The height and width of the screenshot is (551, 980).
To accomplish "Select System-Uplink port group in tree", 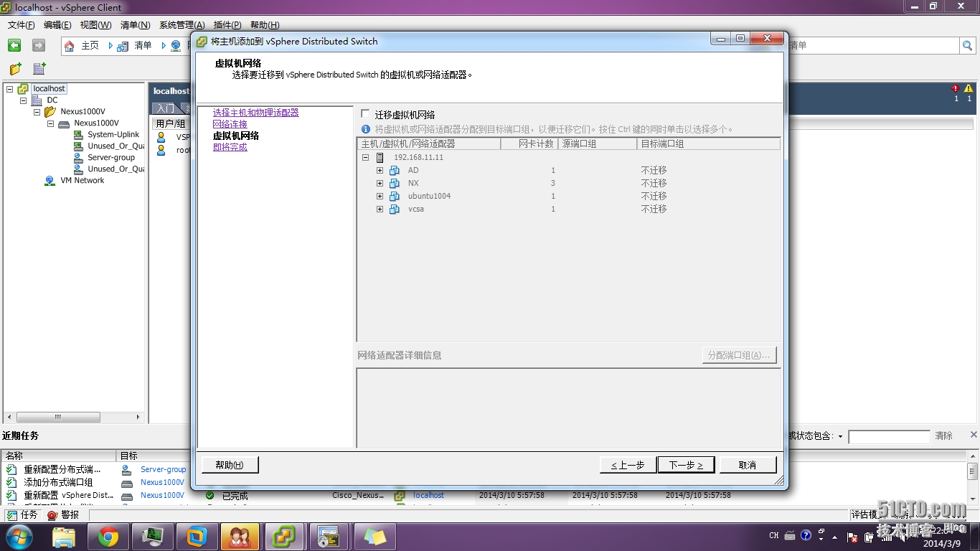I will pos(113,135).
